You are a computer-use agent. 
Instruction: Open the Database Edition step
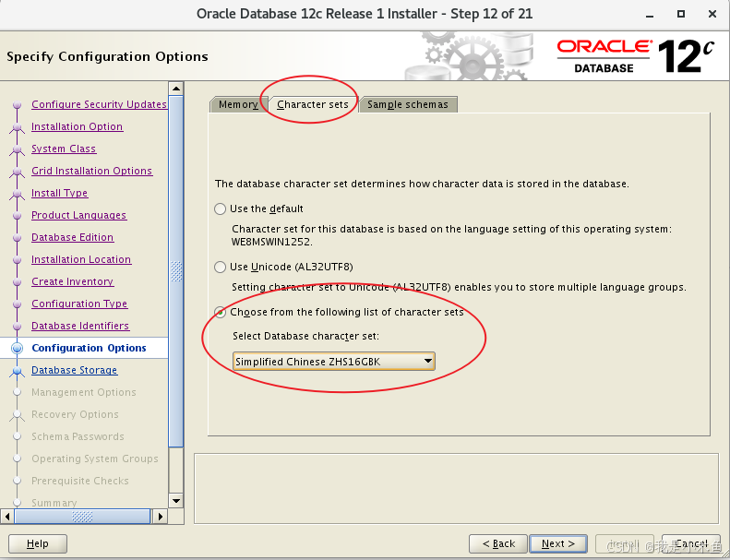point(72,237)
